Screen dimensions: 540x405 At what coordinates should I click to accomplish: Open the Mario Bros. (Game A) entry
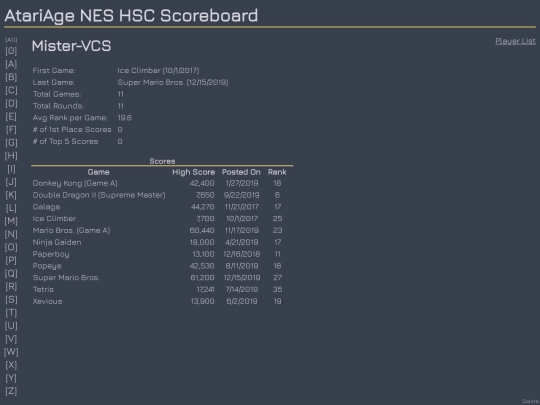click(71, 230)
